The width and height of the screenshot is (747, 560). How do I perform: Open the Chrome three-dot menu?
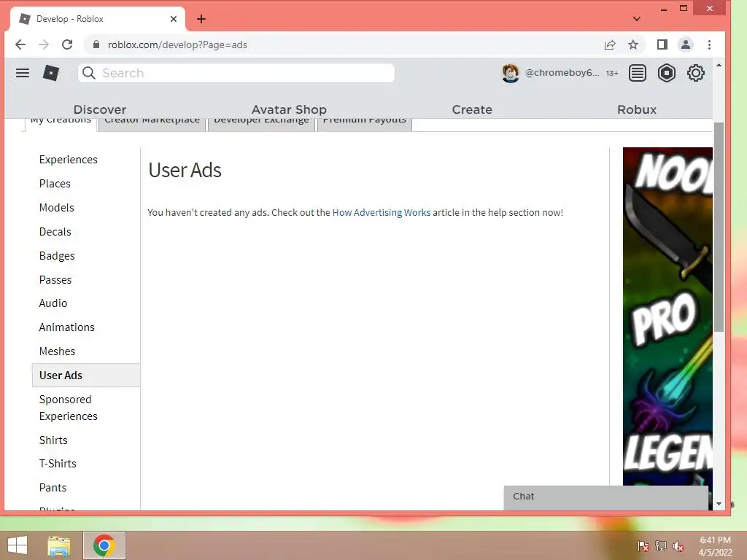[709, 44]
